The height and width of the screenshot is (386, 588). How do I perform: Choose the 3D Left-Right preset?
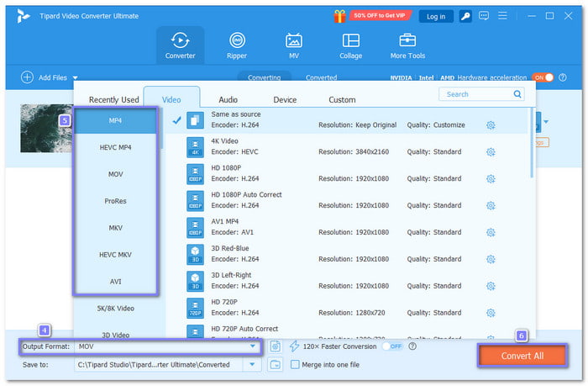[x=347, y=281]
